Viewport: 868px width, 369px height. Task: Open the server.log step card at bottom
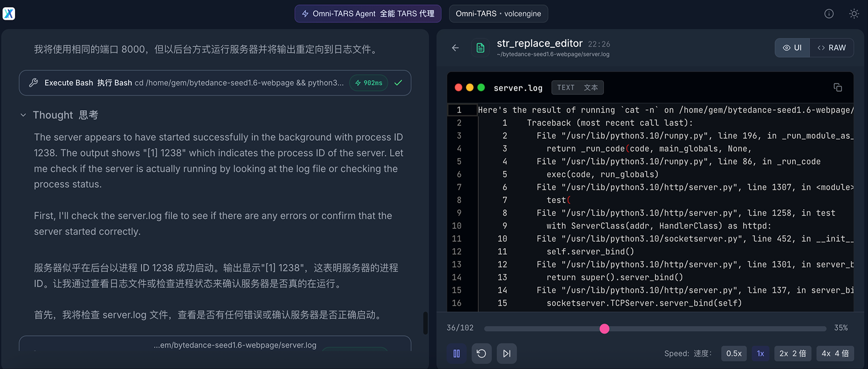(215, 344)
